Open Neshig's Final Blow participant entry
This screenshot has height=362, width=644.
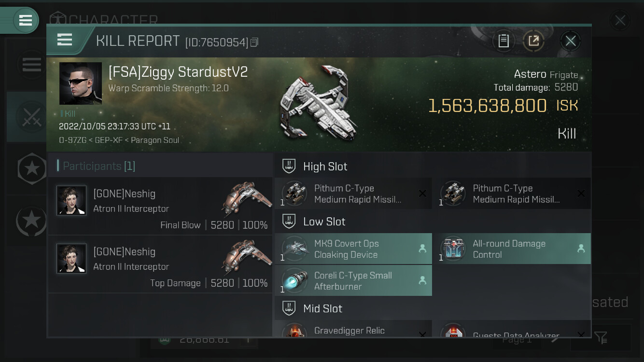click(x=160, y=206)
